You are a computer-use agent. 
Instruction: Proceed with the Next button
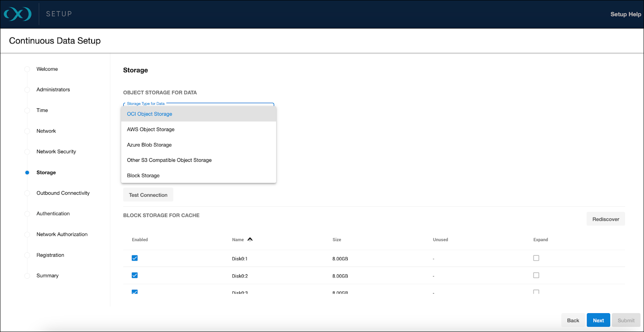598,320
